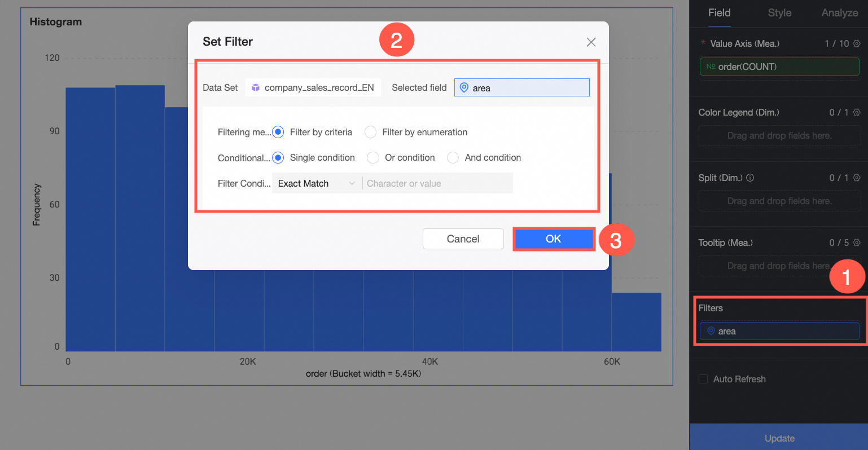The width and height of the screenshot is (868, 450).
Task: Choose Single condition option
Action: (x=278, y=157)
